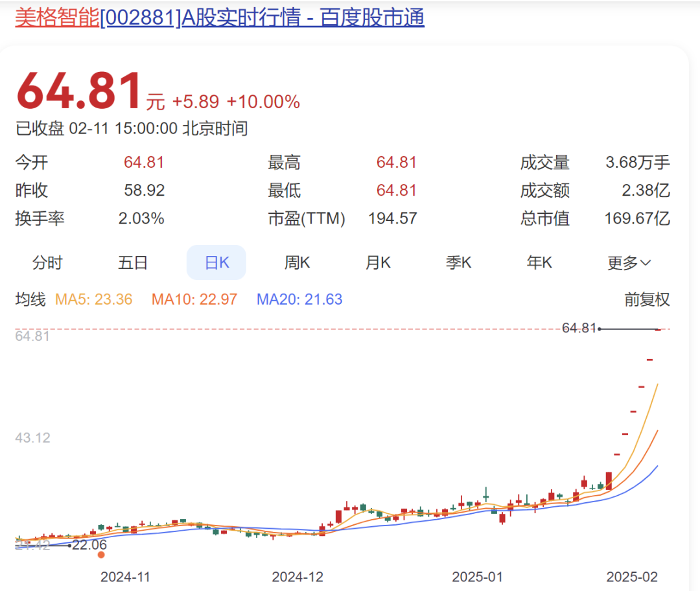Click the 22.06 low price annotation

[x=89, y=544]
